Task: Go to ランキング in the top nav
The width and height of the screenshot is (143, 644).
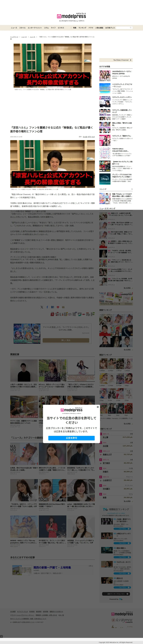Action: (82, 28)
